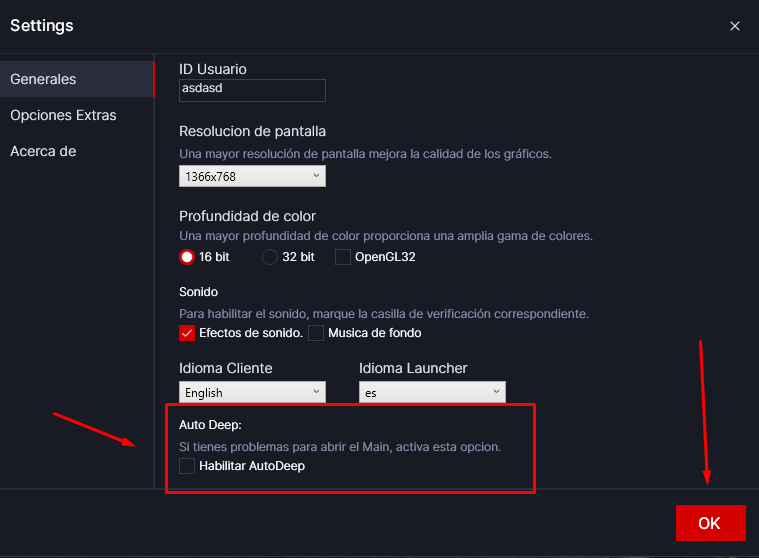Viewport: 759px width, 558px height.
Task: Enable the OpenGL32 checkbox
Action: pyautogui.click(x=343, y=257)
